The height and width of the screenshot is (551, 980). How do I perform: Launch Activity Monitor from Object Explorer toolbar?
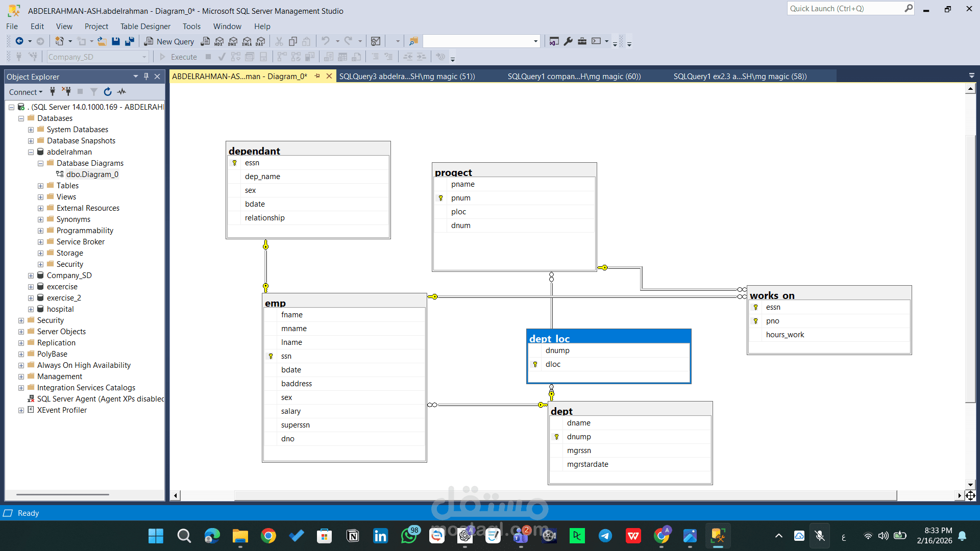pyautogui.click(x=121, y=92)
